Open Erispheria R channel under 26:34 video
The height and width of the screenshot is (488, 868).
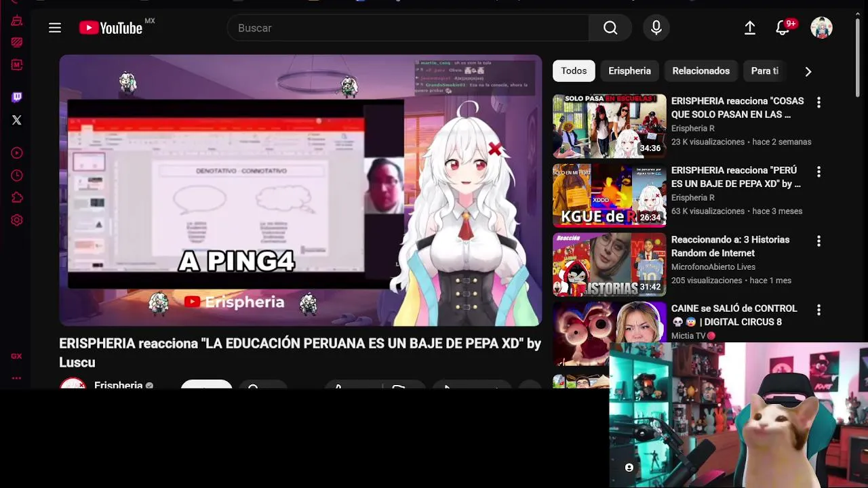(x=693, y=197)
